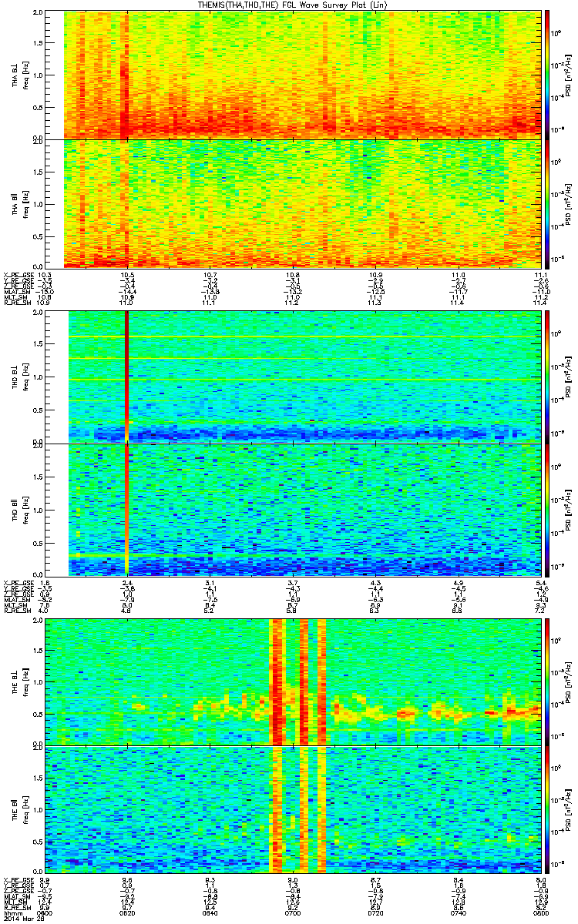Click the 0800 time tick label
Viewport: 578px width, 924px height.
[541, 912]
